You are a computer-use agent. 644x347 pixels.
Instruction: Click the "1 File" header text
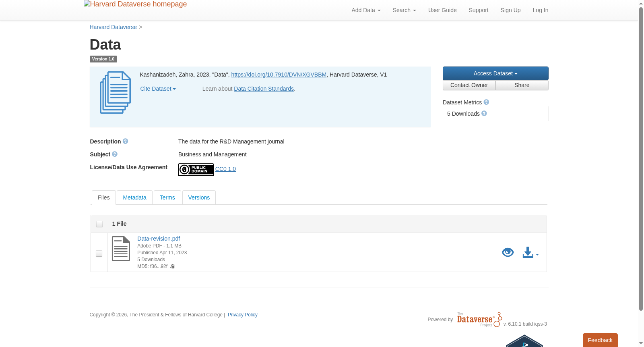click(x=120, y=224)
